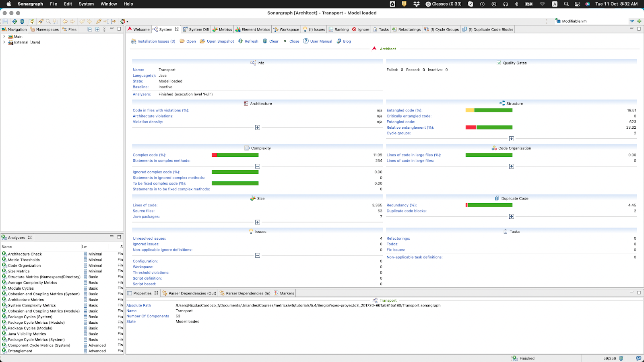644x362 pixels.
Task: Expand the Architecture section plus button
Action: [258, 128]
